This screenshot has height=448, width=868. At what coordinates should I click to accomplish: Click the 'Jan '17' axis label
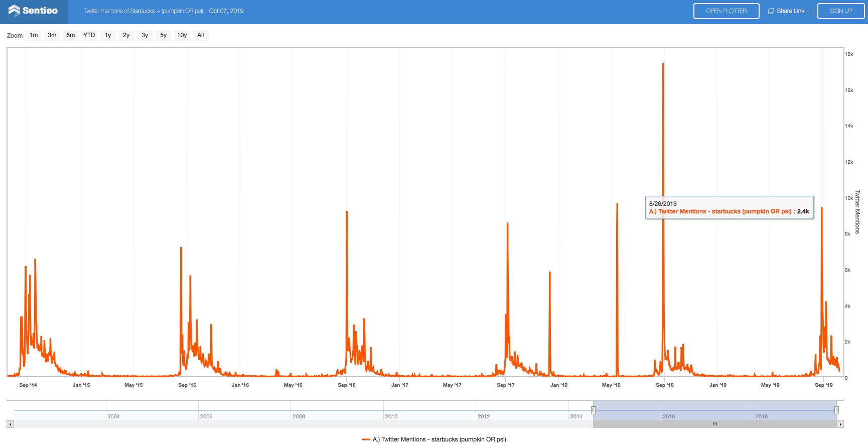(x=400, y=385)
